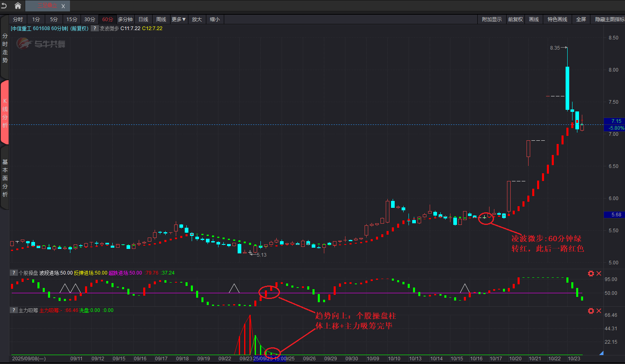This screenshot has width=625, height=364.
Task: Click help icon beside 主力吸筹
Action: (x=14, y=310)
